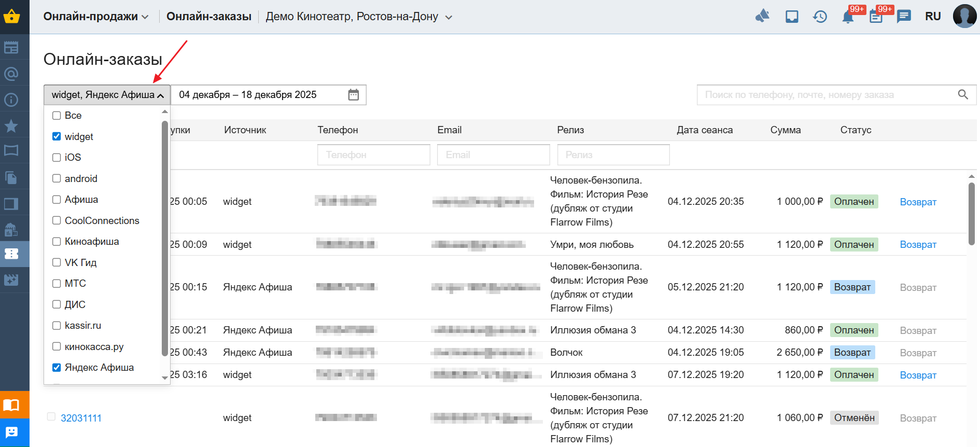
Task: Check the Все sources checkbox
Action: coord(57,116)
